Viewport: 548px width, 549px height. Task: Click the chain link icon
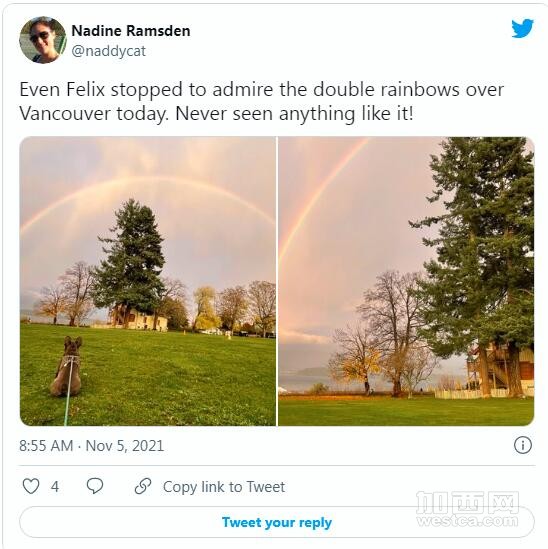point(143,486)
